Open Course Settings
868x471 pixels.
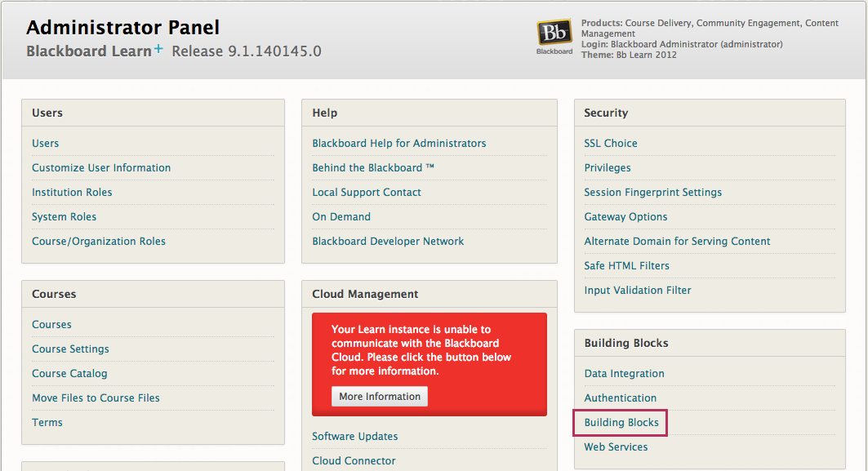[x=70, y=349]
